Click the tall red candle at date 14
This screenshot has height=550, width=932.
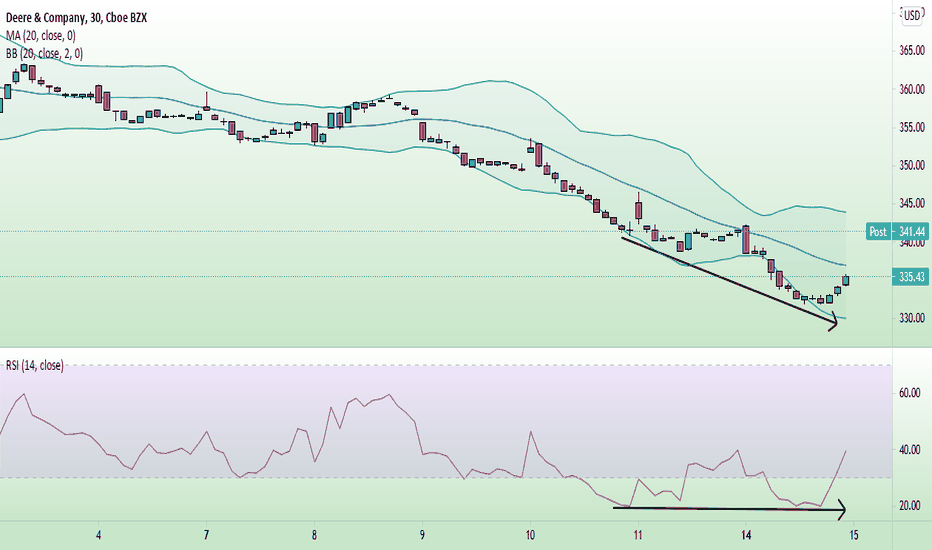(746, 240)
